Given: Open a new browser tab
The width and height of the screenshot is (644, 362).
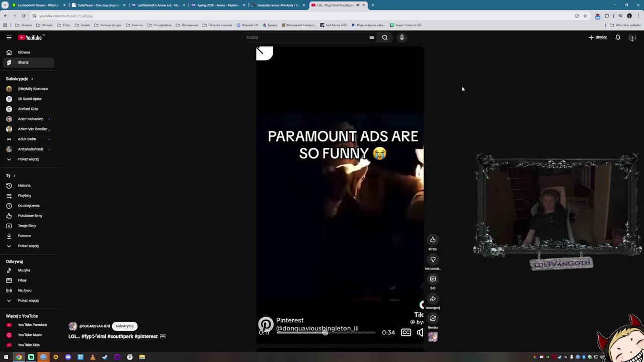Looking at the screenshot, I should click(373, 5).
